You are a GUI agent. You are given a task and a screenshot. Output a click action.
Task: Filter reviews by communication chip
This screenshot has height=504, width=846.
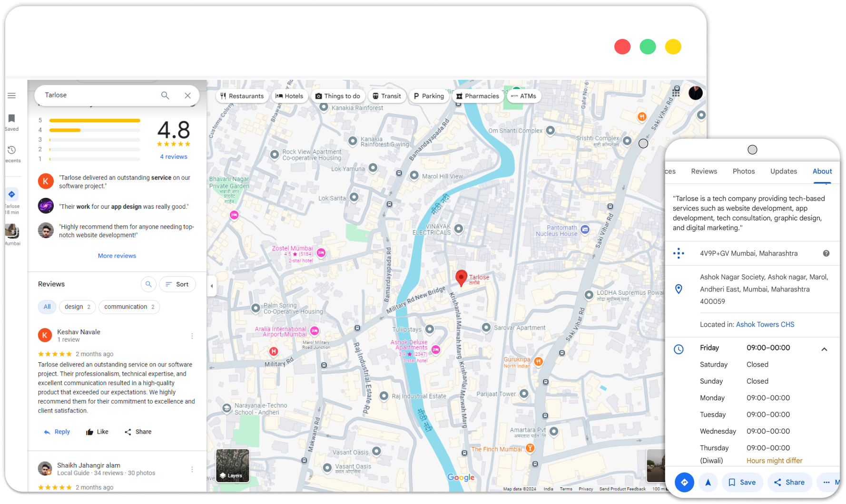point(129,307)
